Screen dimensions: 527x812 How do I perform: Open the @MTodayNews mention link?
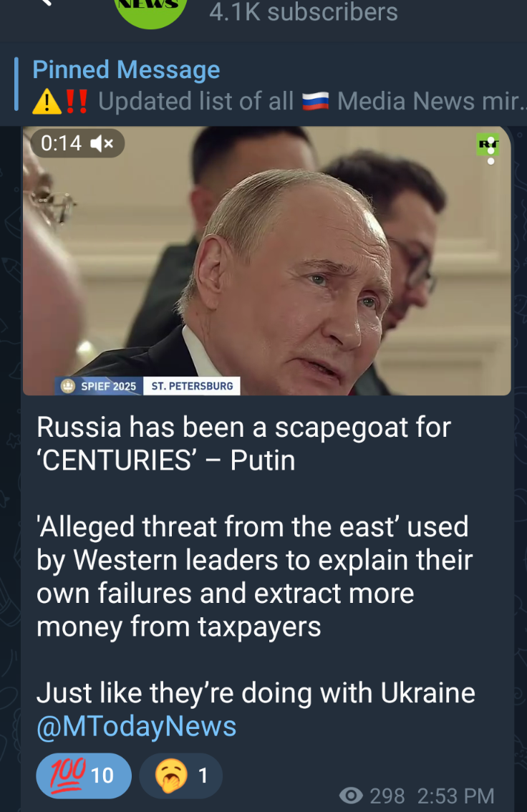136,726
